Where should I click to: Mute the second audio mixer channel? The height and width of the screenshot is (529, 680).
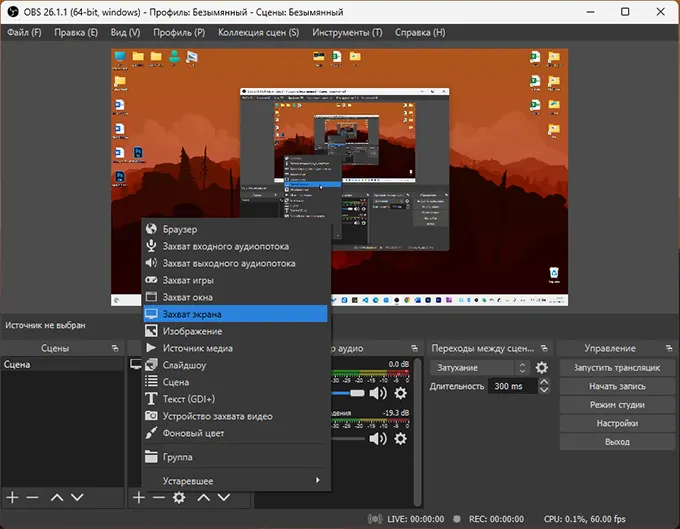tap(378, 438)
